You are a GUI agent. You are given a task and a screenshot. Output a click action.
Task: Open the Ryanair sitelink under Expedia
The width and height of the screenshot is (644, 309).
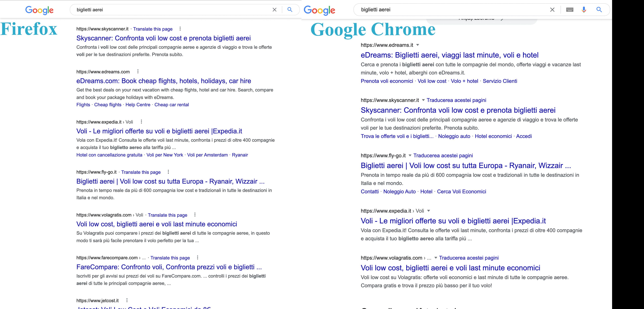click(240, 155)
